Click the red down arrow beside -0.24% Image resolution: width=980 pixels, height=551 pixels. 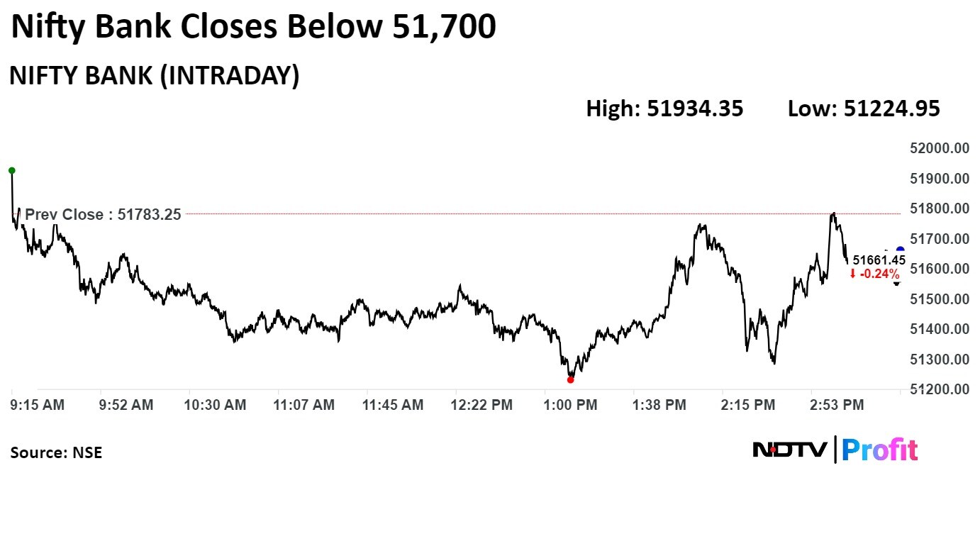coord(852,274)
